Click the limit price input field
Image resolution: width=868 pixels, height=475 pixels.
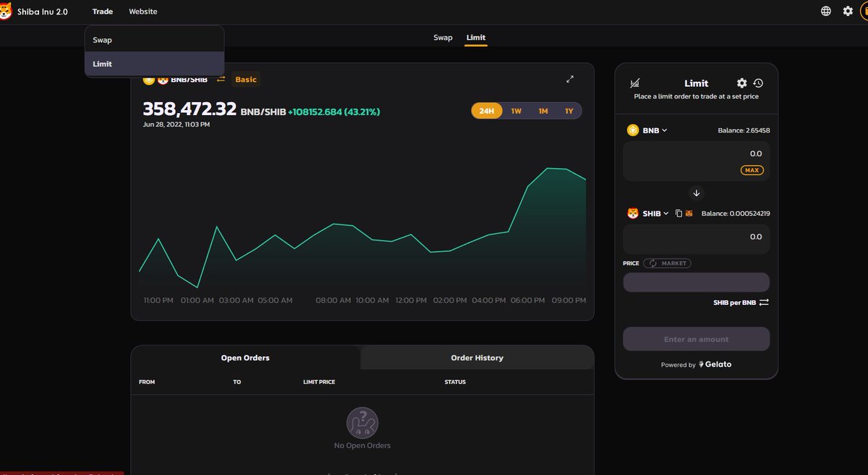pos(697,282)
